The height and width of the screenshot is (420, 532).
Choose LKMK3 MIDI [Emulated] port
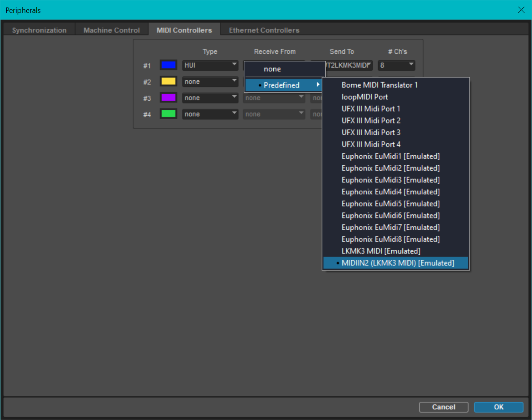[381, 251]
